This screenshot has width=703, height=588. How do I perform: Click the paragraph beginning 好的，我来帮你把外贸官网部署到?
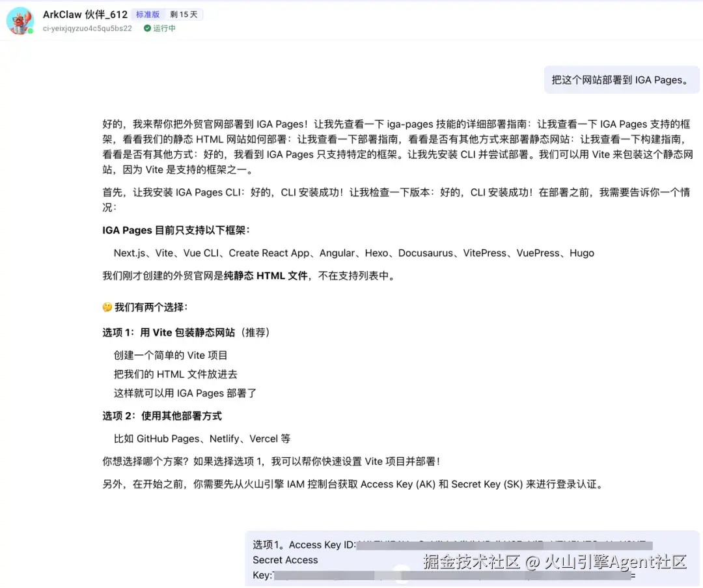pos(398,147)
